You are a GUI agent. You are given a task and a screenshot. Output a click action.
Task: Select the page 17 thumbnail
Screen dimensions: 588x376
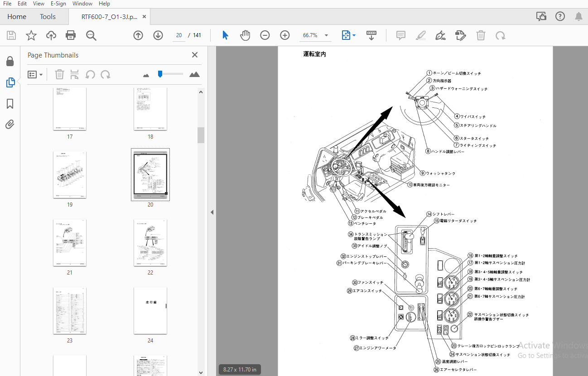point(70,109)
